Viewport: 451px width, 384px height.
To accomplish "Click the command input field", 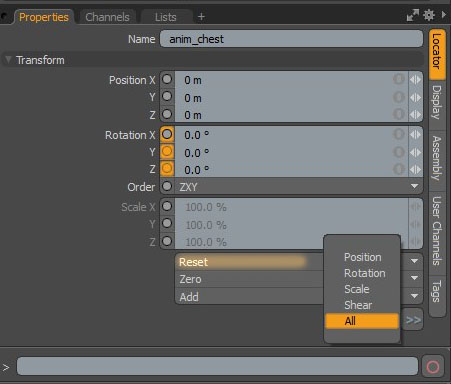I will (217, 366).
